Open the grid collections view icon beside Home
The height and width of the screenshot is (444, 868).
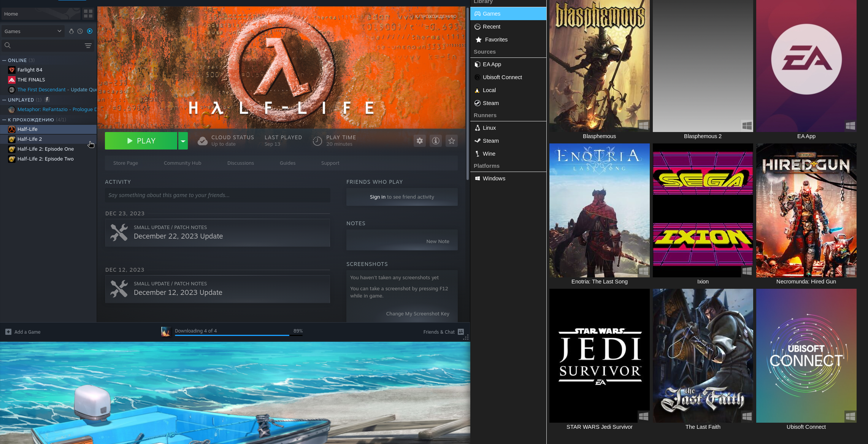click(x=88, y=14)
